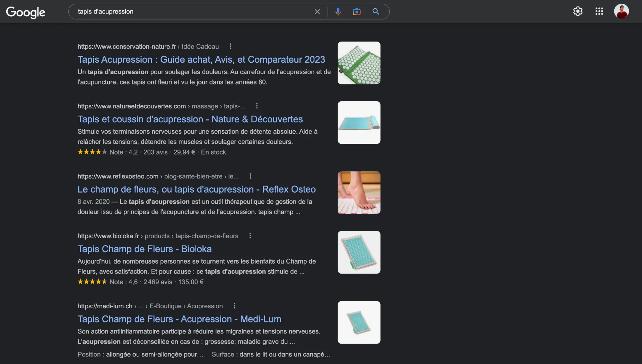
Task: Open the account profile avatar
Action: pyautogui.click(x=621, y=11)
